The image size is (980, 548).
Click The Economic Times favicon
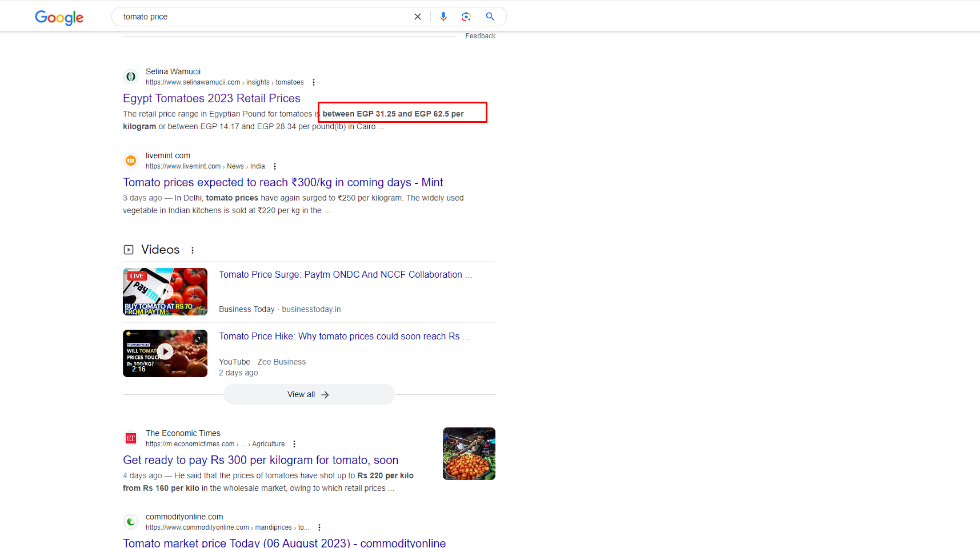tap(131, 438)
